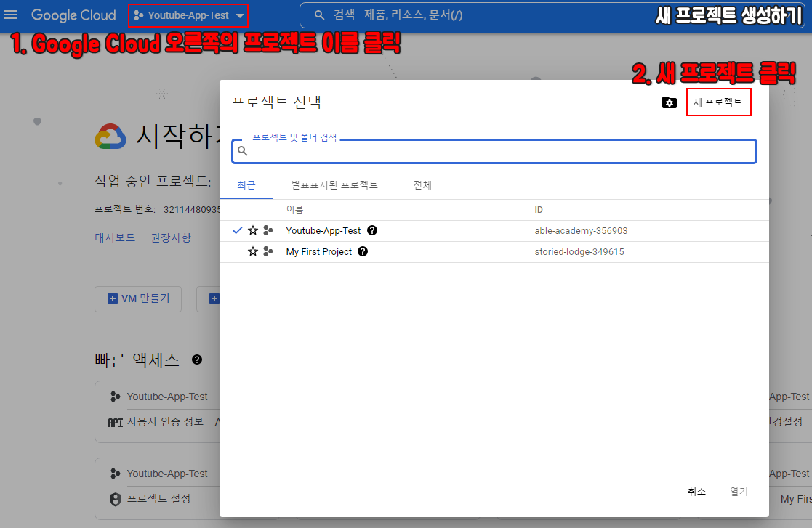Click the VM 만들기 button
The image size is (812, 528).
point(138,299)
